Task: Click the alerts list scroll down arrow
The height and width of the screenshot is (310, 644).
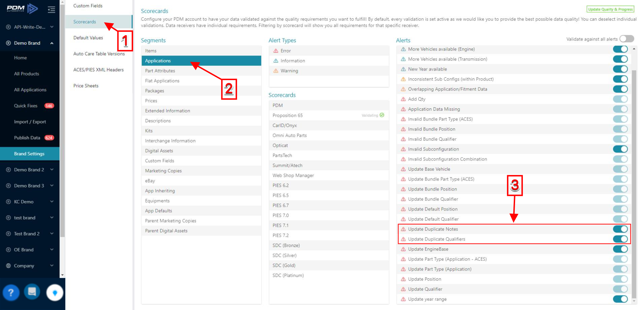Action: point(634,301)
